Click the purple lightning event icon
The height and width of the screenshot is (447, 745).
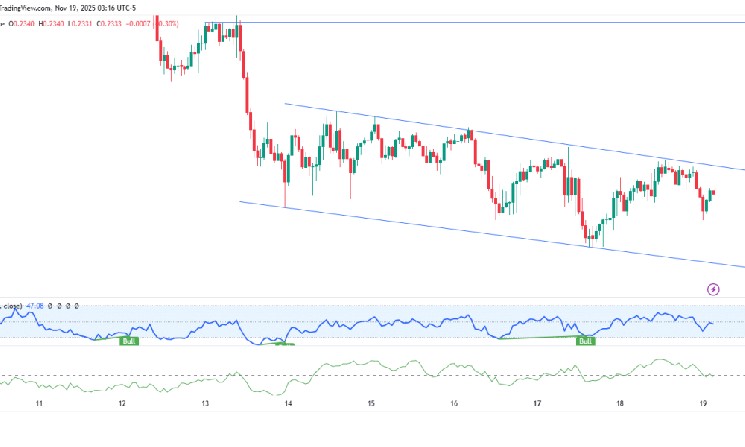pos(713,289)
